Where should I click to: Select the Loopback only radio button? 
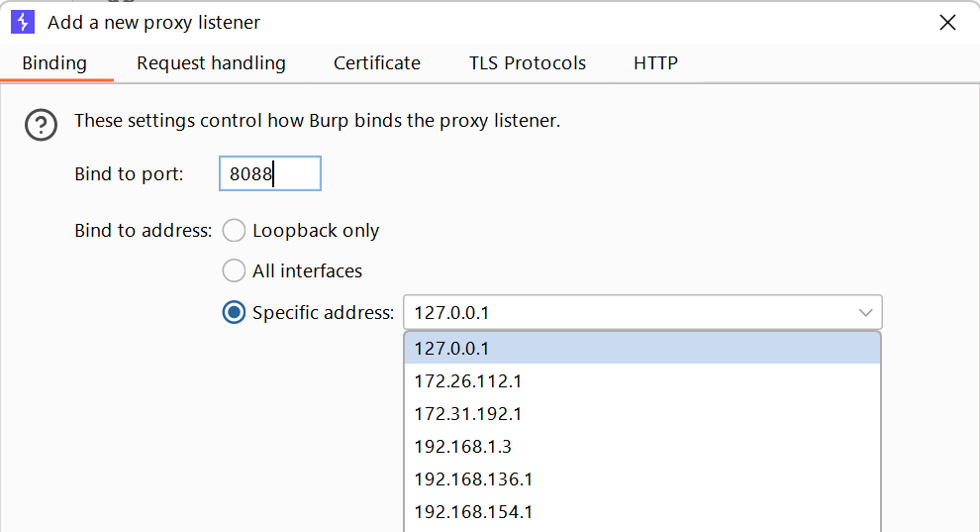pyautogui.click(x=235, y=231)
